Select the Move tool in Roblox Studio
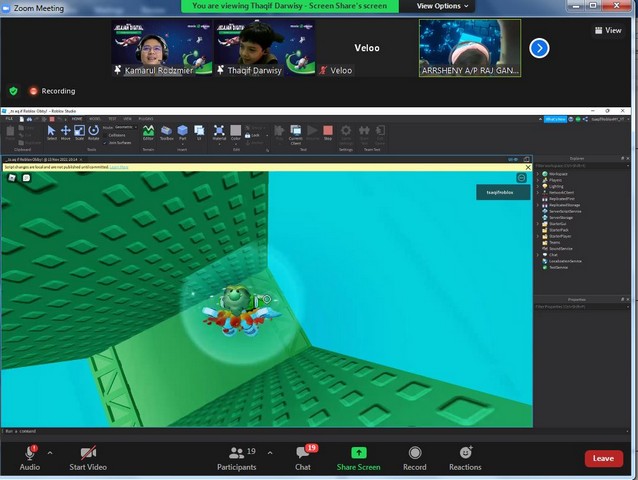This screenshot has width=638, height=480. coord(66,131)
